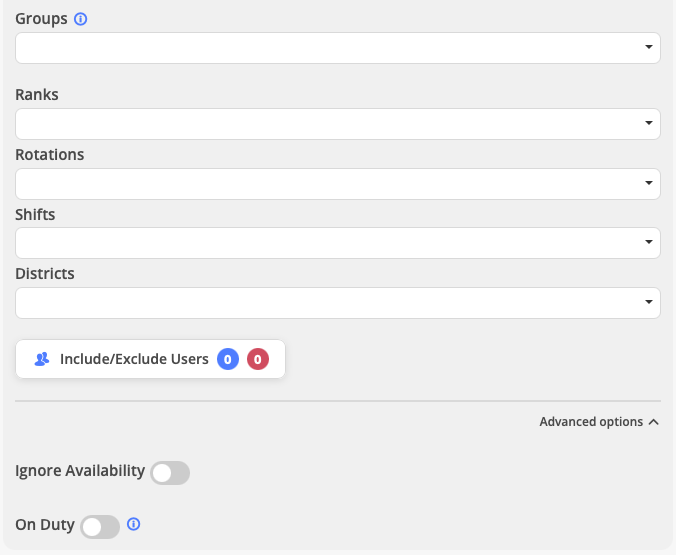Open the Groups dropdown arrow
This screenshot has height=555, width=676.
pyautogui.click(x=648, y=48)
